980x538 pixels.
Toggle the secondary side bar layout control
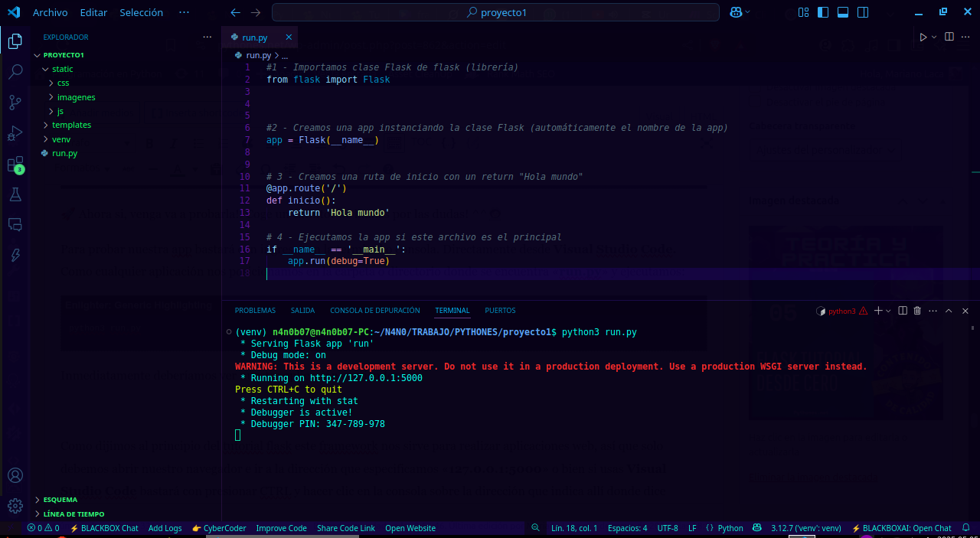tap(864, 12)
